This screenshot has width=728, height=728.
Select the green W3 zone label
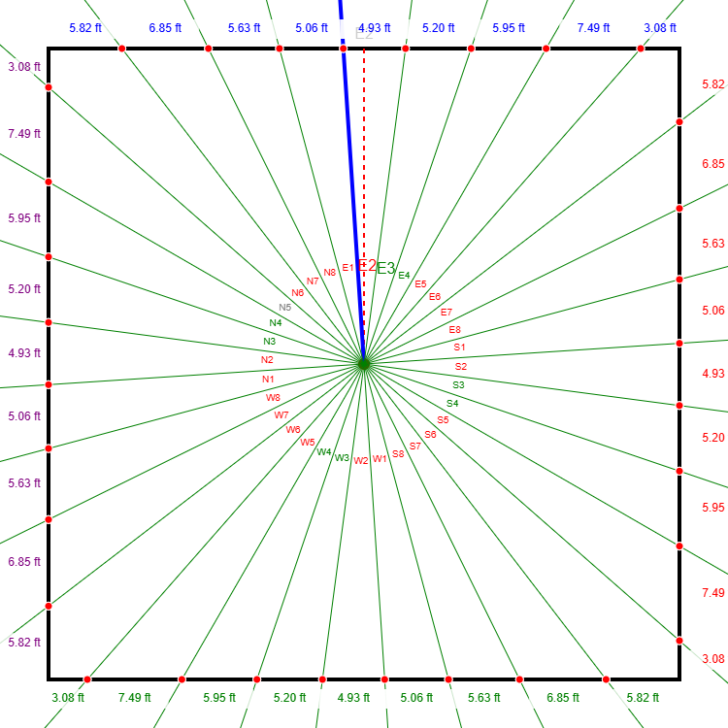[x=343, y=458]
